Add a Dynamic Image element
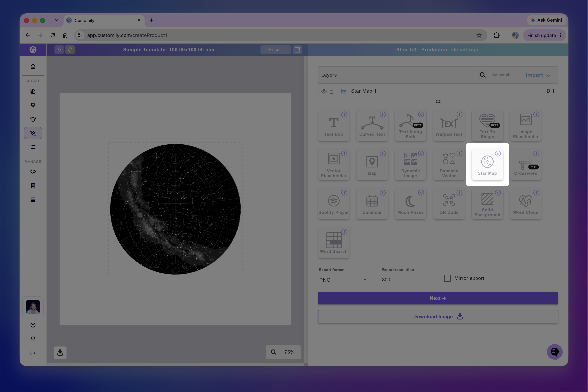Screen dimensions: 588x392 click(x=410, y=164)
